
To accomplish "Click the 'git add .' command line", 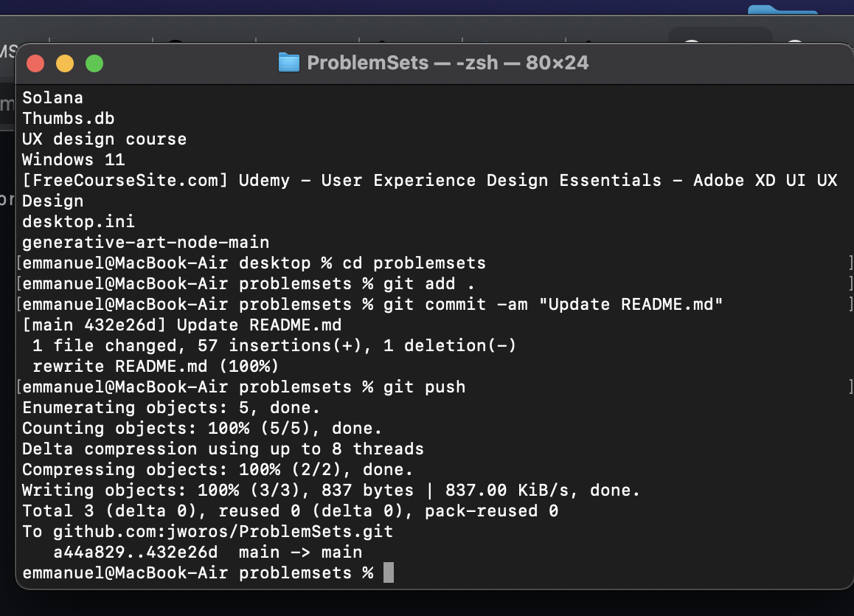I will [x=428, y=284].
